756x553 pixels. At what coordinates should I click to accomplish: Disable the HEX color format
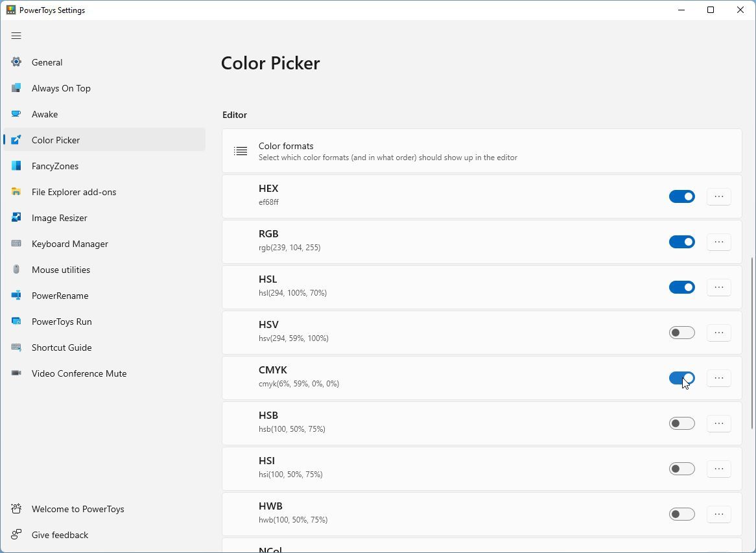click(681, 196)
